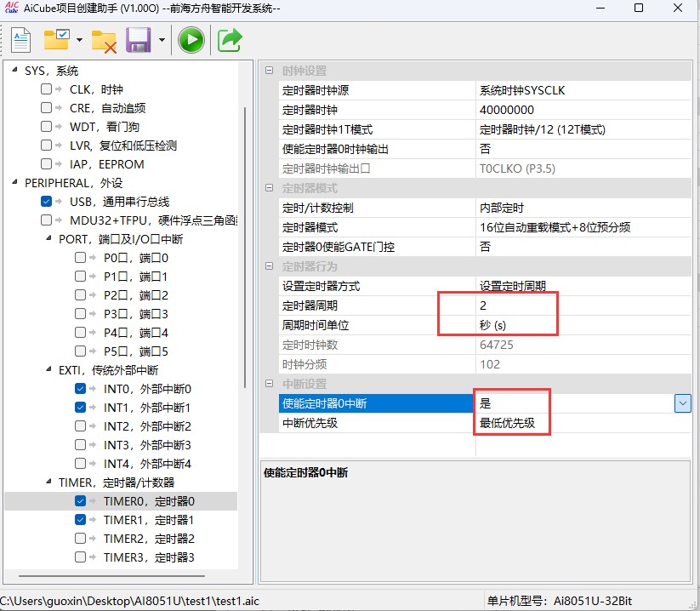Click the new document toolbar icon

pyautogui.click(x=21, y=40)
